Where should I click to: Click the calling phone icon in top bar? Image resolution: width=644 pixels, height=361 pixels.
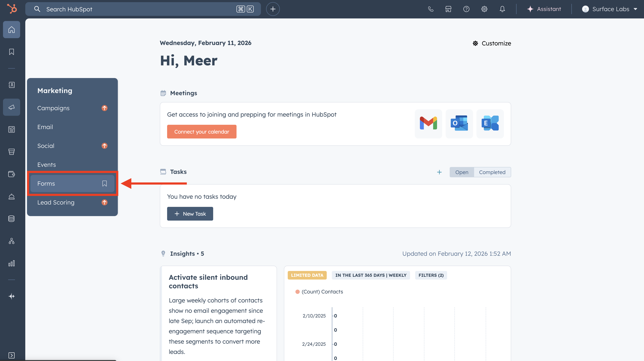point(430,9)
